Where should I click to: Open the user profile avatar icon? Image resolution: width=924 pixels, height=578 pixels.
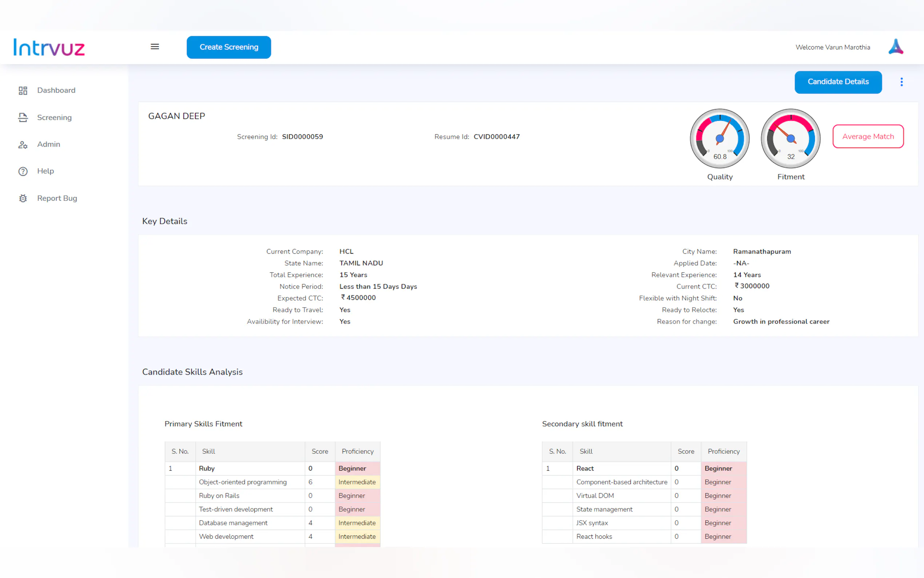click(x=895, y=47)
